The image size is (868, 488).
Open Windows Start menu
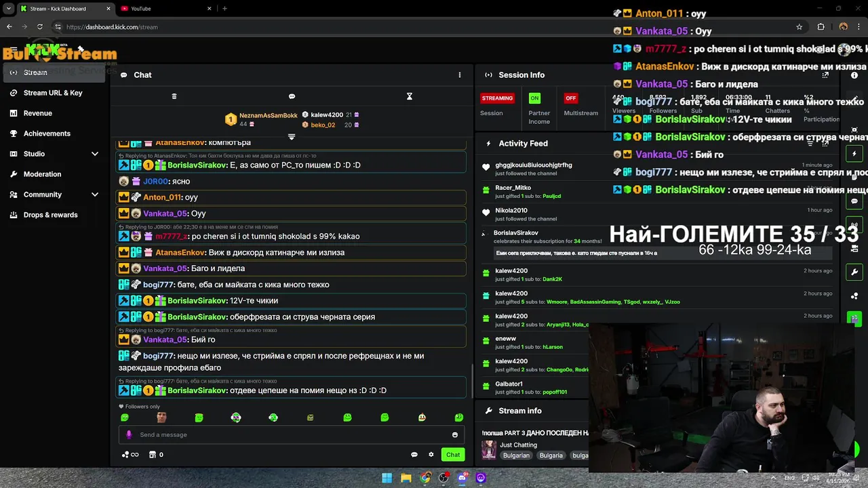387,478
